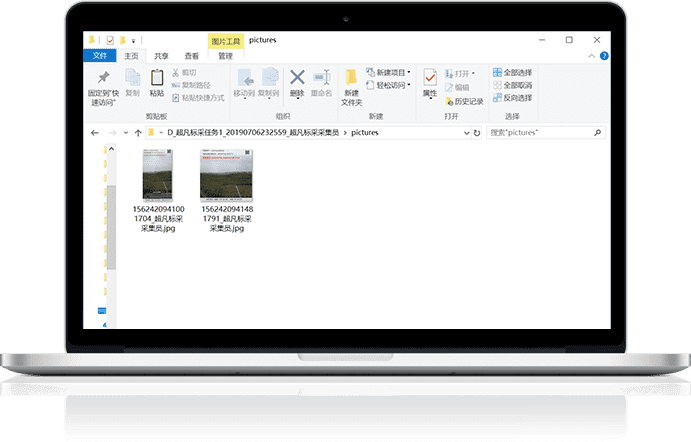The height and width of the screenshot is (442, 691).
Task: Click the 固定到快速访问 pin icon
Action: [103, 78]
